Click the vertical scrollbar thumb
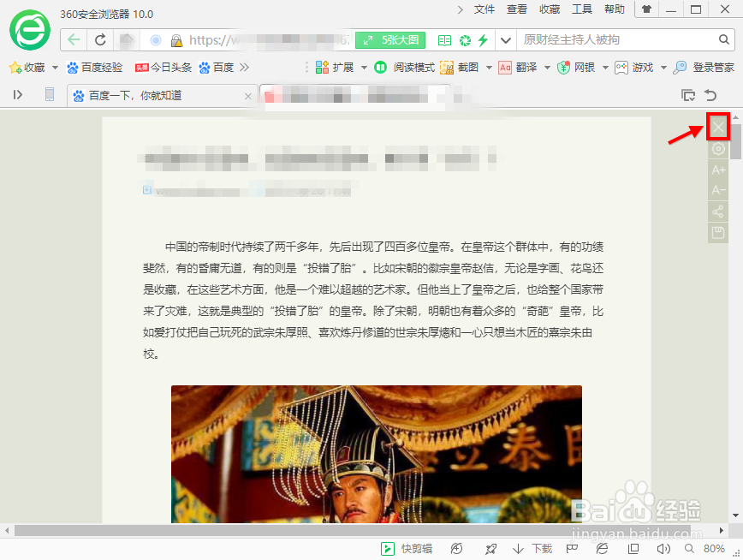Screen dimensions: 743x560 735,141
